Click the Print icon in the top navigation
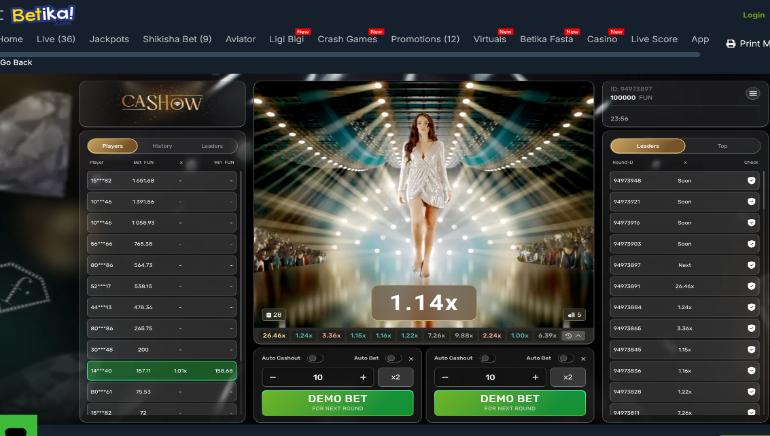Viewport: 770px width, 436px height. [x=731, y=44]
